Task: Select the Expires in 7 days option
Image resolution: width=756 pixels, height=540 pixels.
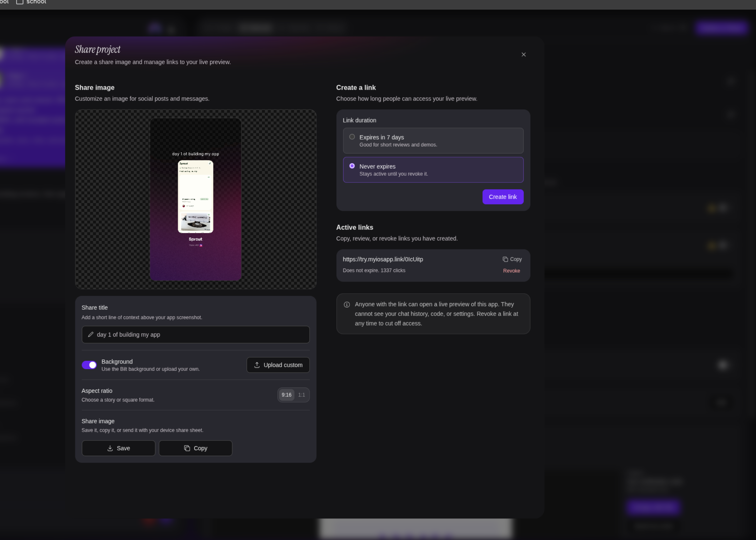Action: pos(433,140)
